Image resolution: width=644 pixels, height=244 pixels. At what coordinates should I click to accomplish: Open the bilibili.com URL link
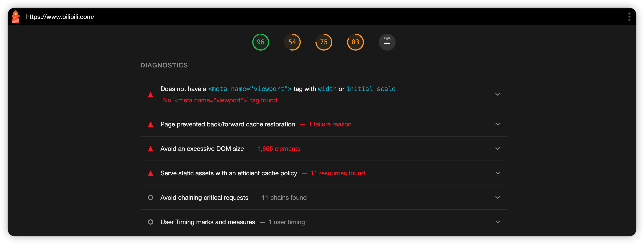60,17
